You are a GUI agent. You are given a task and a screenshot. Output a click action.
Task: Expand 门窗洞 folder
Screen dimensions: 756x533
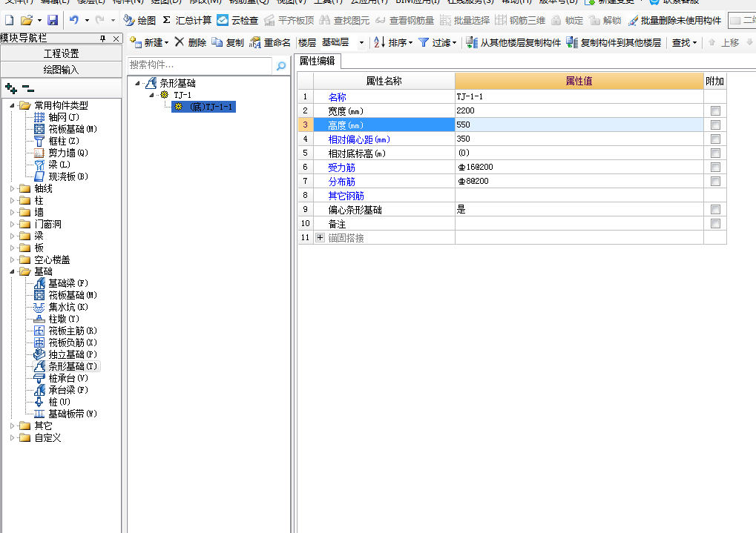point(13,224)
